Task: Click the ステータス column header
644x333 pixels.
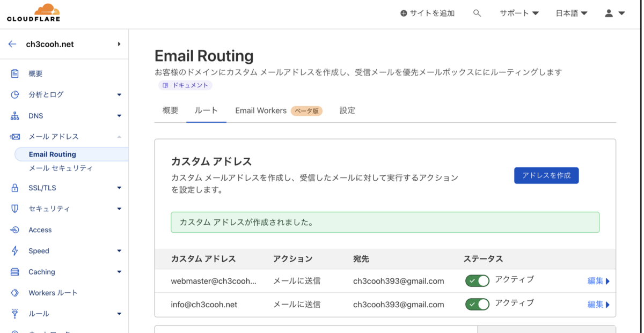Action: (x=483, y=259)
